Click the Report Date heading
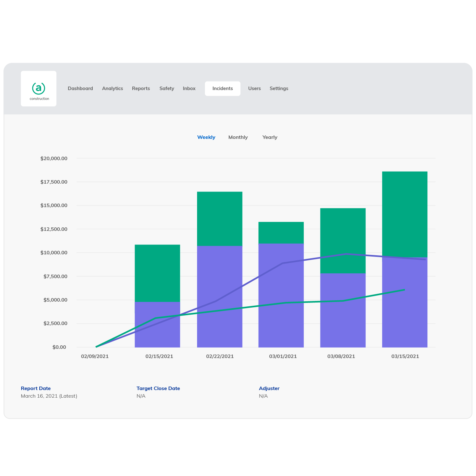The width and height of the screenshot is (476, 476). click(36, 388)
